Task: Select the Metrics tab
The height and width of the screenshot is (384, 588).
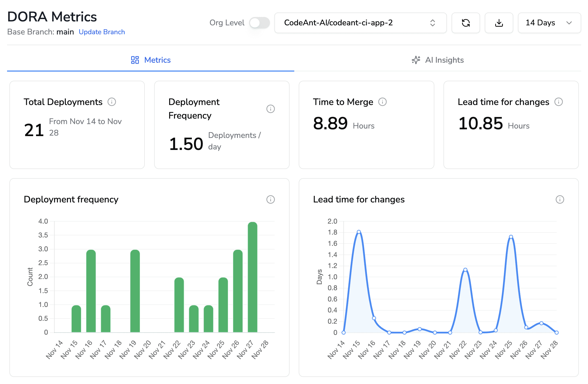Action: [x=157, y=60]
